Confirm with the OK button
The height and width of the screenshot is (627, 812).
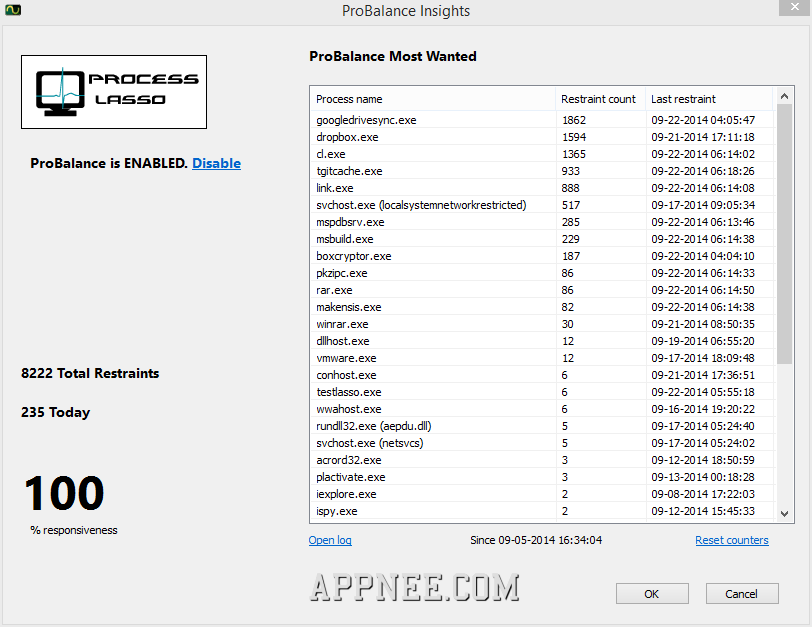652,593
